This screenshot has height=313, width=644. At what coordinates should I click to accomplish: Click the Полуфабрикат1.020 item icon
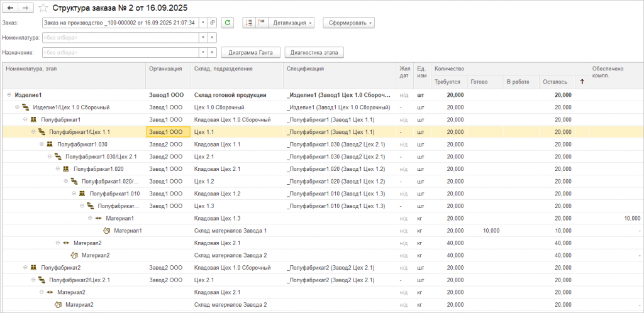coord(66,169)
